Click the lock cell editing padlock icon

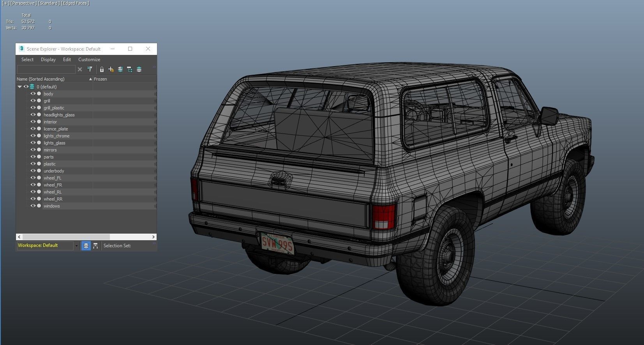pos(102,69)
